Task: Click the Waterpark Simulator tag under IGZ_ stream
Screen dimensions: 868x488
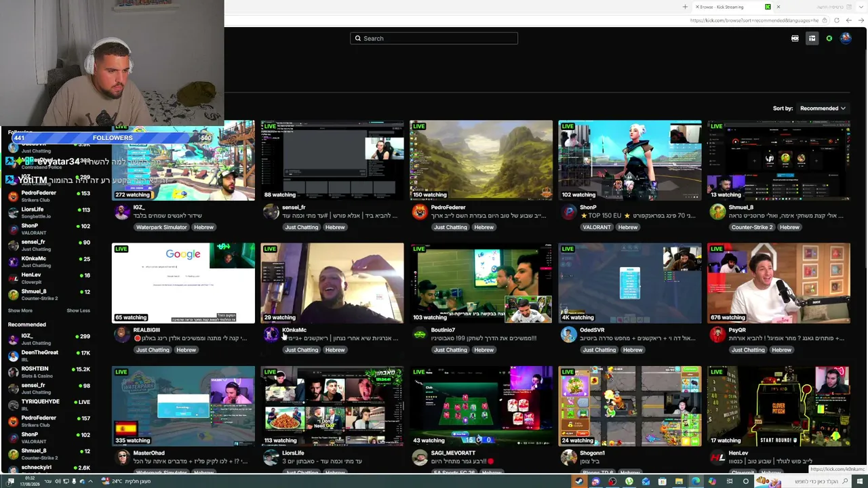Action: pyautogui.click(x=161, y=227)
